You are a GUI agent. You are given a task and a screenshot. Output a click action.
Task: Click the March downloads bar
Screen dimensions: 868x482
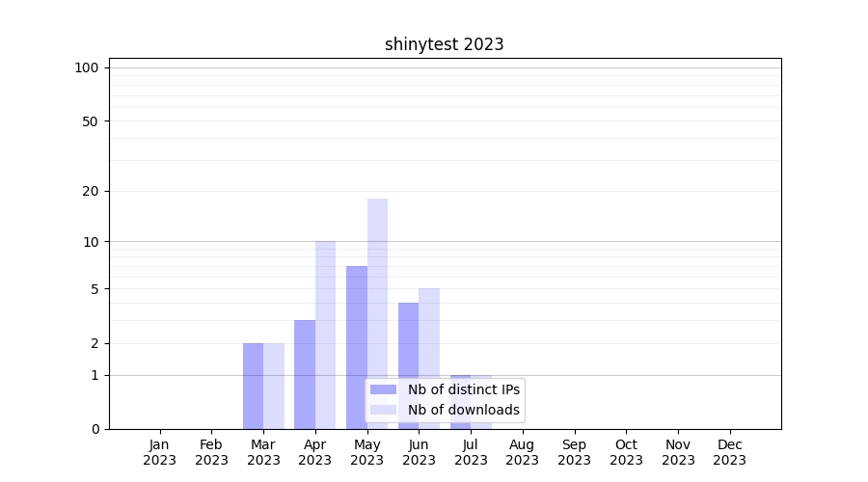tap(274, 386)
